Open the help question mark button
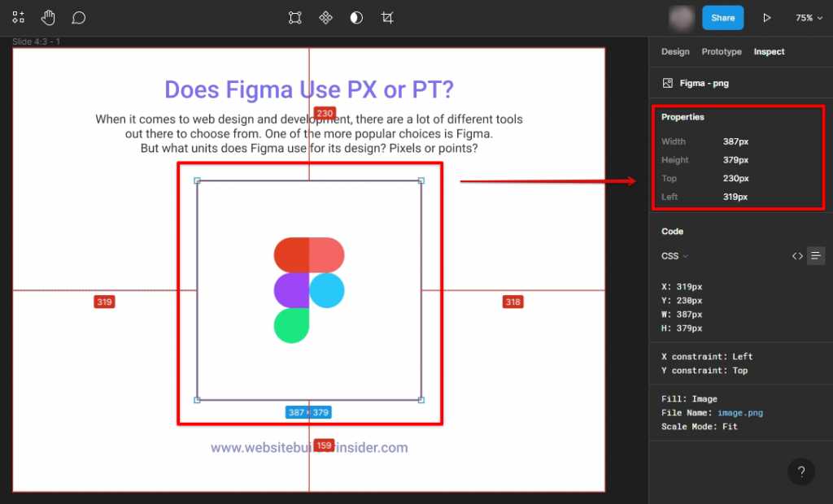This screenshot has height=504, width=833. (800, 471)
